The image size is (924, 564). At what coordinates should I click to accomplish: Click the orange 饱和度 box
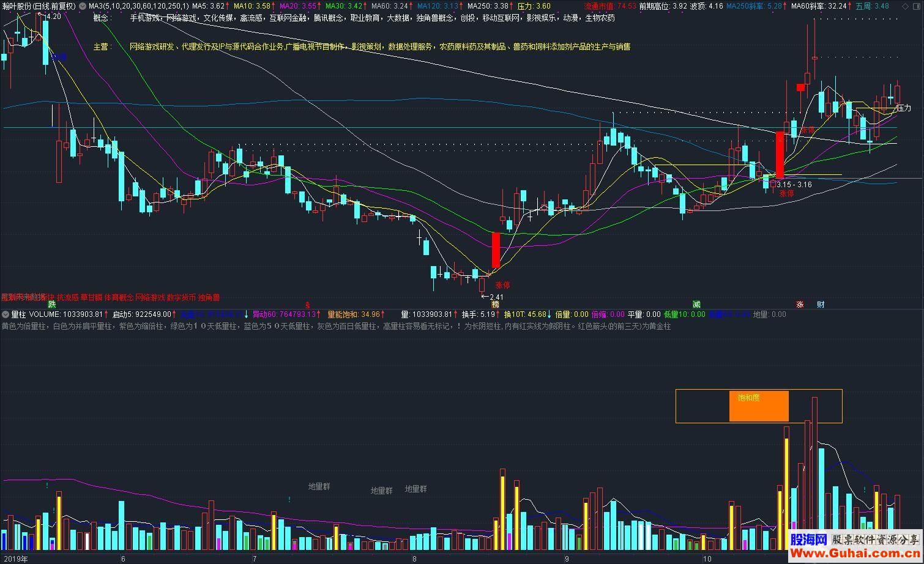[x=759, y=406]
